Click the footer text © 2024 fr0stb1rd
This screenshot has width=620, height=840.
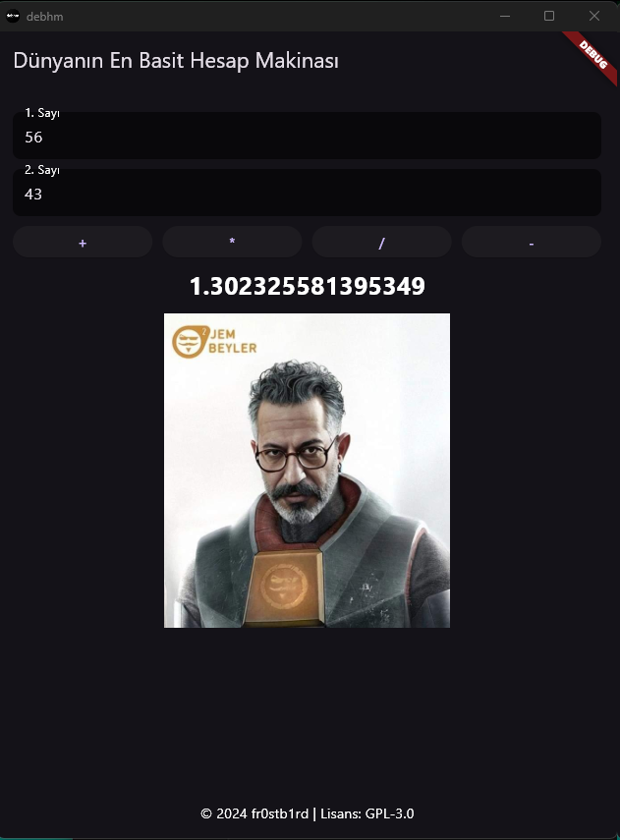click(x=254, y=813)
